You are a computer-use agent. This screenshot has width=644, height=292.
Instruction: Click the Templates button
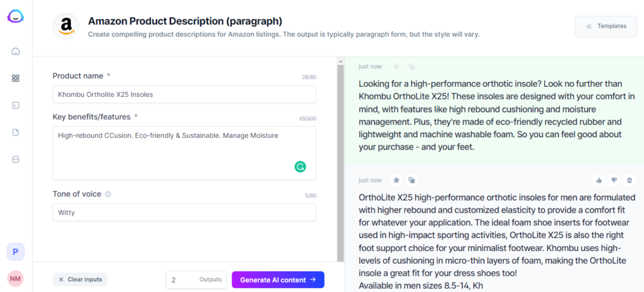click(606, 26)
